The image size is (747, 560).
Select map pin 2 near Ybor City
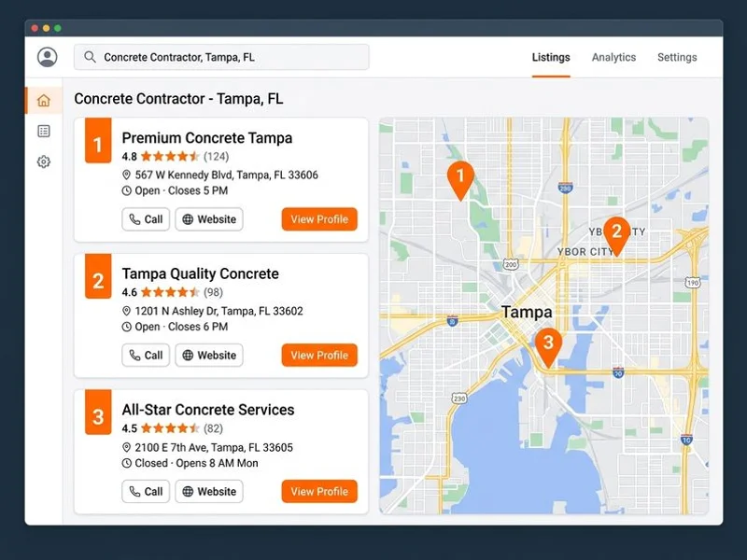pyautogui.click(x=616, y=236)
